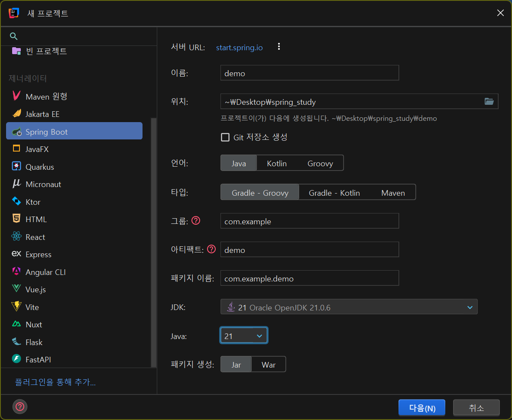Screen dimensions: 512x420
Task: Open server URL options via three-dot icon
Action: click(x=279, y=47)
